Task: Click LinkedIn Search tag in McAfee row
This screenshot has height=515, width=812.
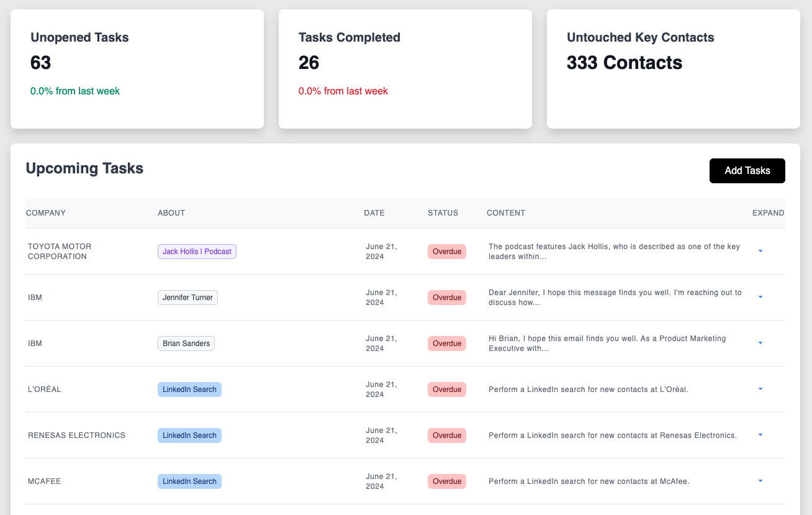Action: pos(189,481)
